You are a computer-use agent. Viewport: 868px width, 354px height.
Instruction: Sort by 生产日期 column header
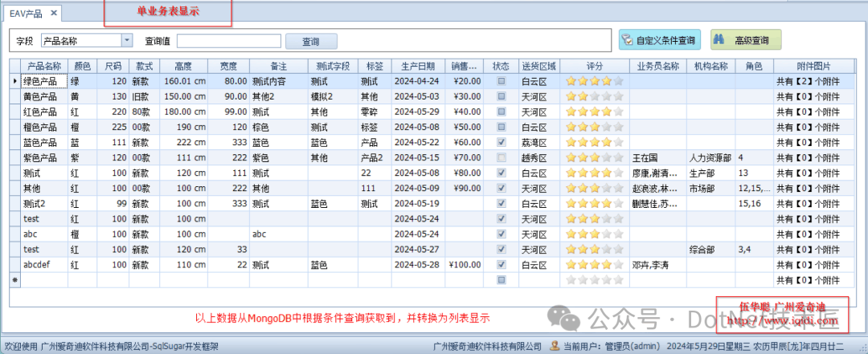[x=418, y=67]
